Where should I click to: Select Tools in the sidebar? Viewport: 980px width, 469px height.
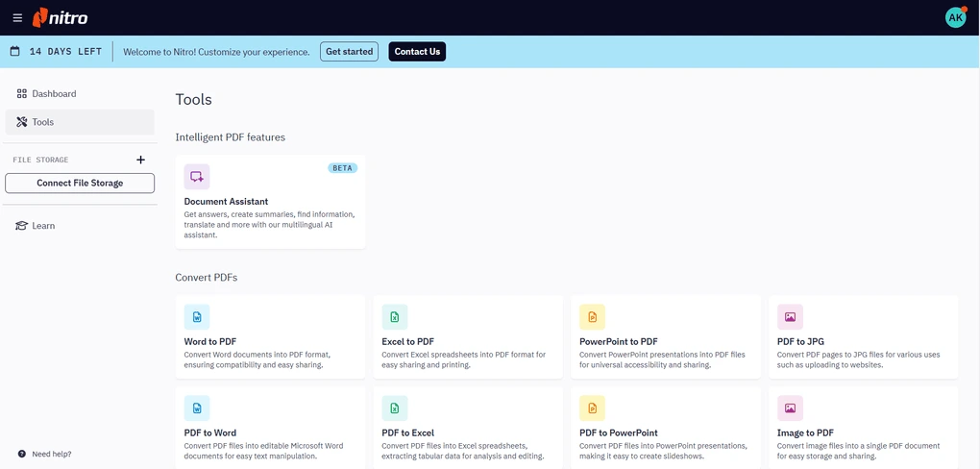point(43,122)
